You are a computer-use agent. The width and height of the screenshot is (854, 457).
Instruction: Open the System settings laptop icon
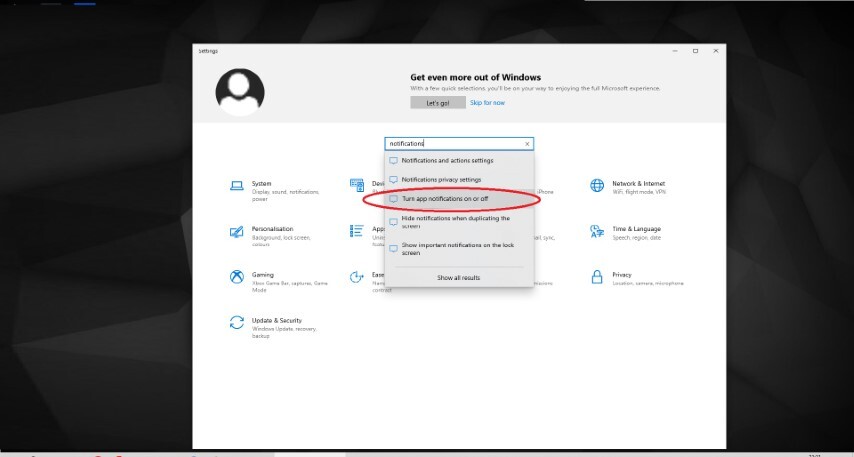click(236, 186)
